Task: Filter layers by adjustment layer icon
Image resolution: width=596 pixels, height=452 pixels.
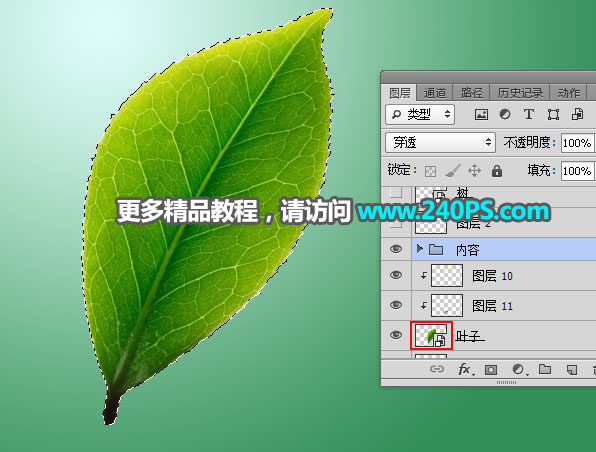Action: 505,114
